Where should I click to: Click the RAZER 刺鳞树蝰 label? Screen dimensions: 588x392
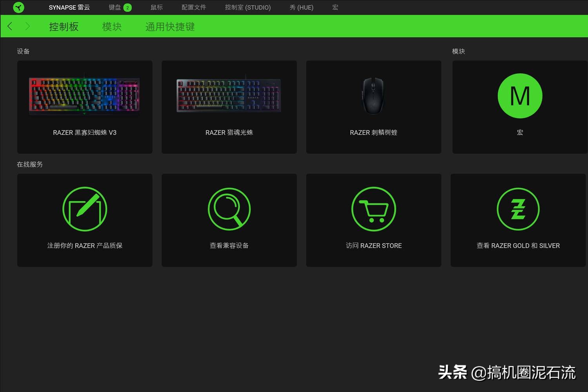[374, 132]
